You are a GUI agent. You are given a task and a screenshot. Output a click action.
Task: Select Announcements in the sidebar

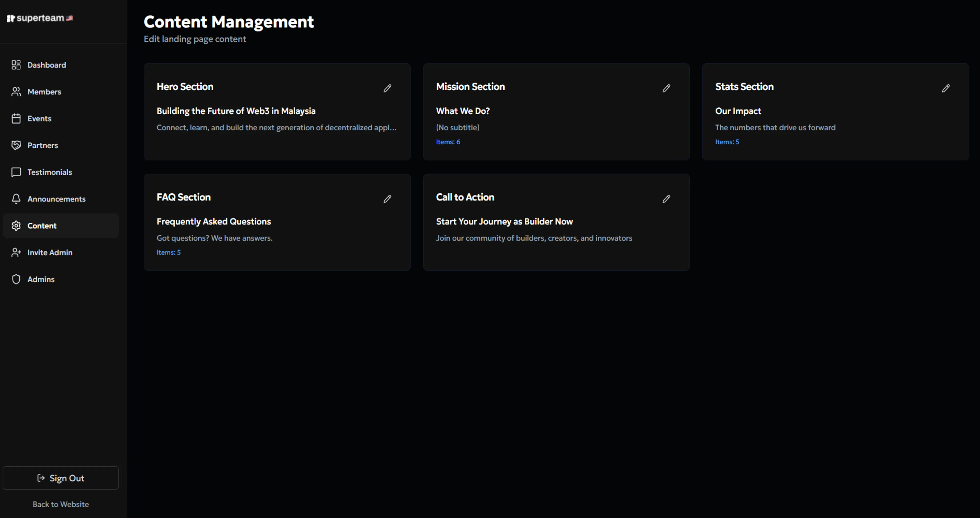(x=61, y=199)
